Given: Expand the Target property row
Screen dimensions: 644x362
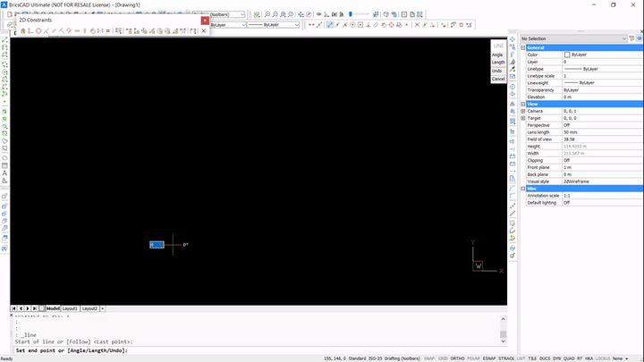Looking at the screenshot, I should (x=523, y=118).
